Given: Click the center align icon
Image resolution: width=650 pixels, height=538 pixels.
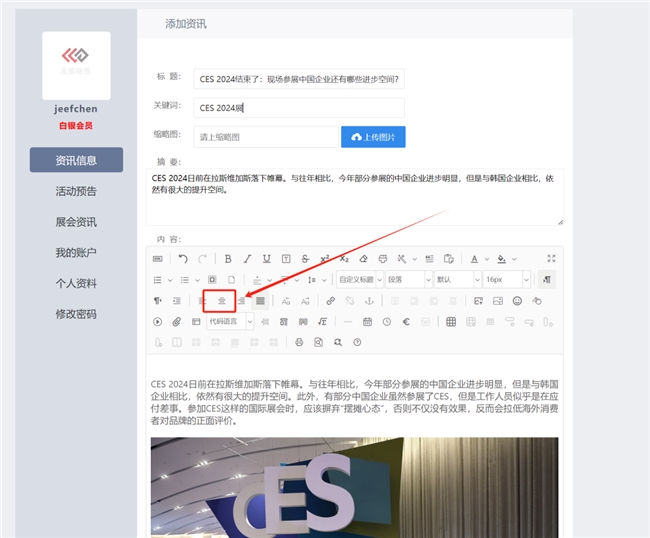Looking at the screenshot, I should pos(222,300).
